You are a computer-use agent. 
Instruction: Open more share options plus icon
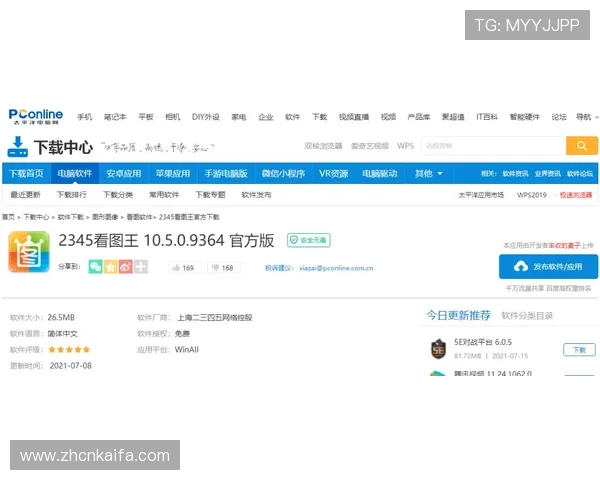tap(141, 267)
